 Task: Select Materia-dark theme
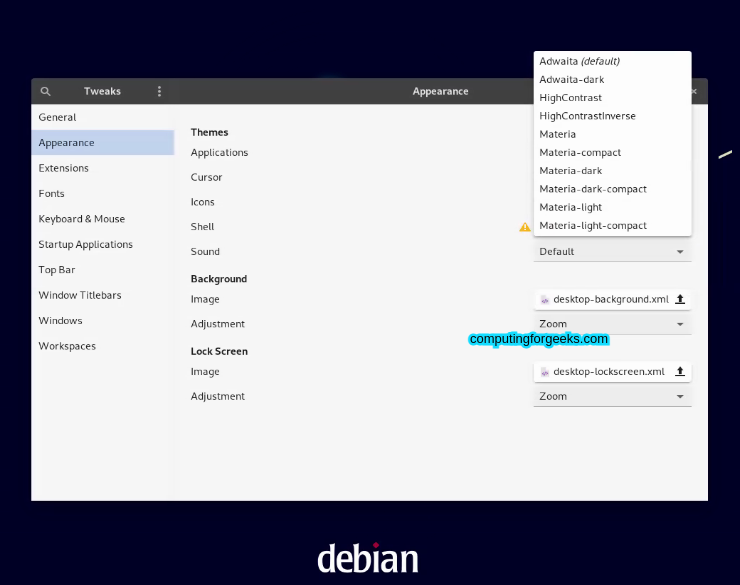(613, 171)
